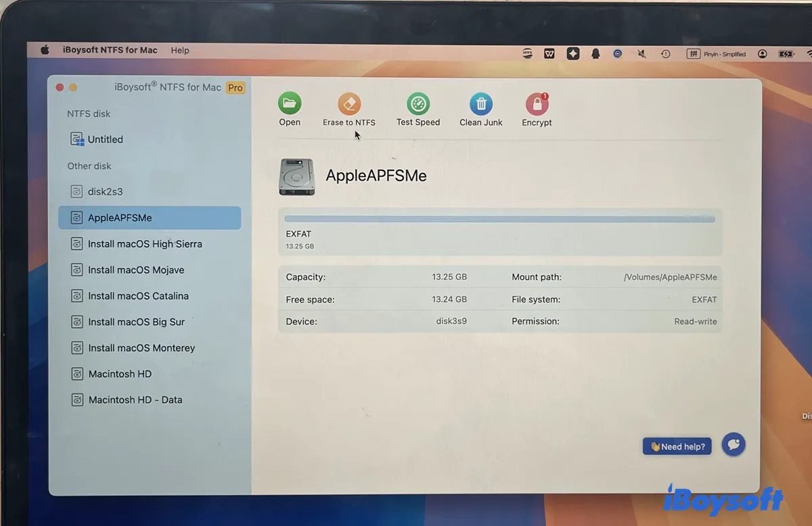Click the hard drive icon beside AppleAPFSMe
The width and height of the screenshot is (812, 526).
(296, 177)
